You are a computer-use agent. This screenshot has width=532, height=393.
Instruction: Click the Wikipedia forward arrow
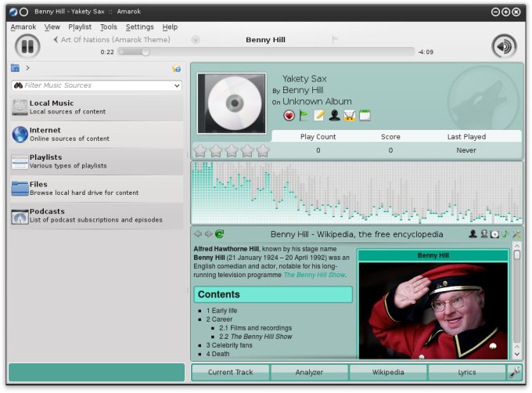click(209, 234)
